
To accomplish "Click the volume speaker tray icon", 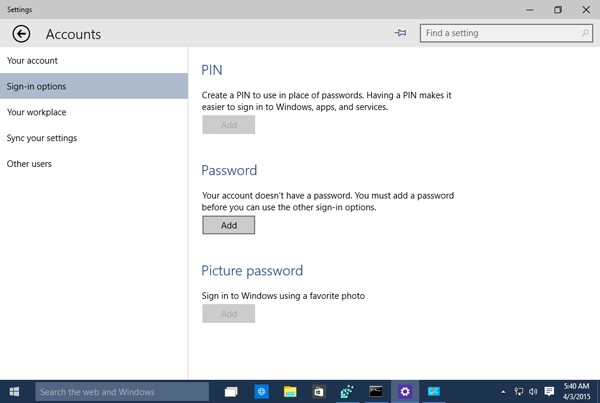I will point(533,391).
